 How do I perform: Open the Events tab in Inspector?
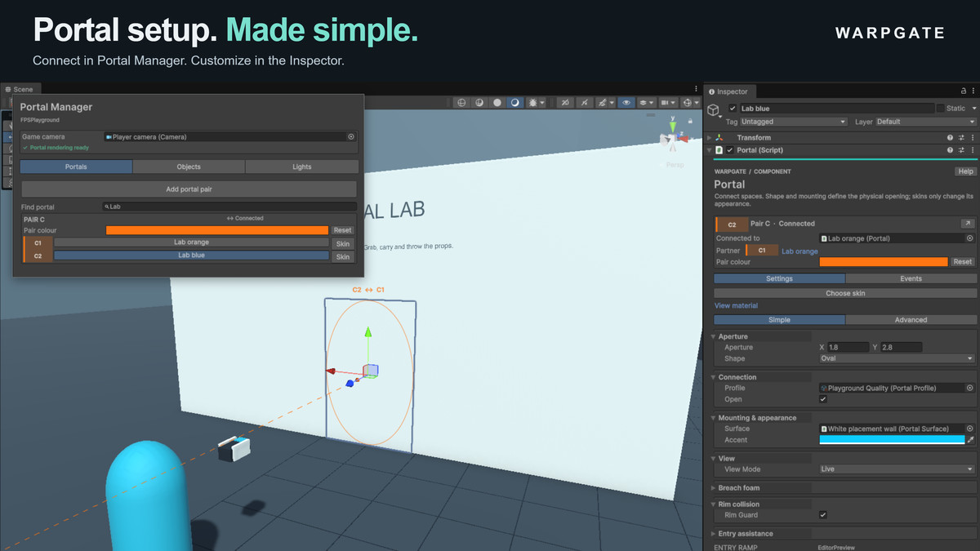tap(911, 279)
